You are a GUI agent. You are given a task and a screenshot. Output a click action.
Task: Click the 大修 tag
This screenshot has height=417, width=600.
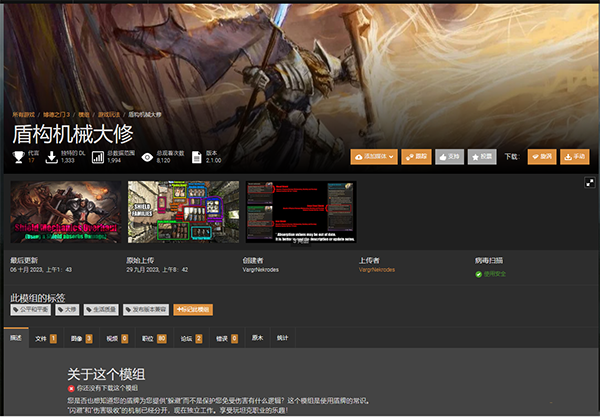pos(67,309)
